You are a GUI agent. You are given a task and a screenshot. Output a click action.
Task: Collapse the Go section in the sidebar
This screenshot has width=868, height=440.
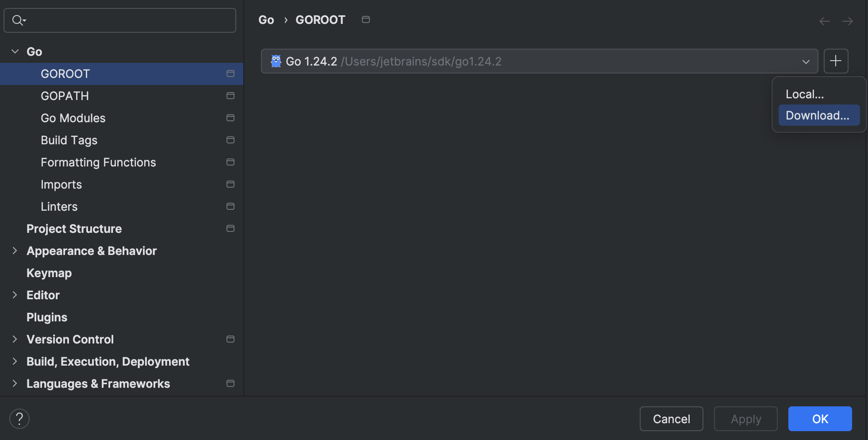[x=15, y=51]
